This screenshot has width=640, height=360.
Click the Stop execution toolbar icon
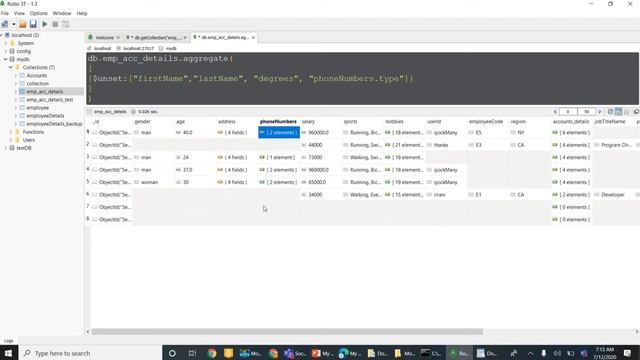point(55,24)
